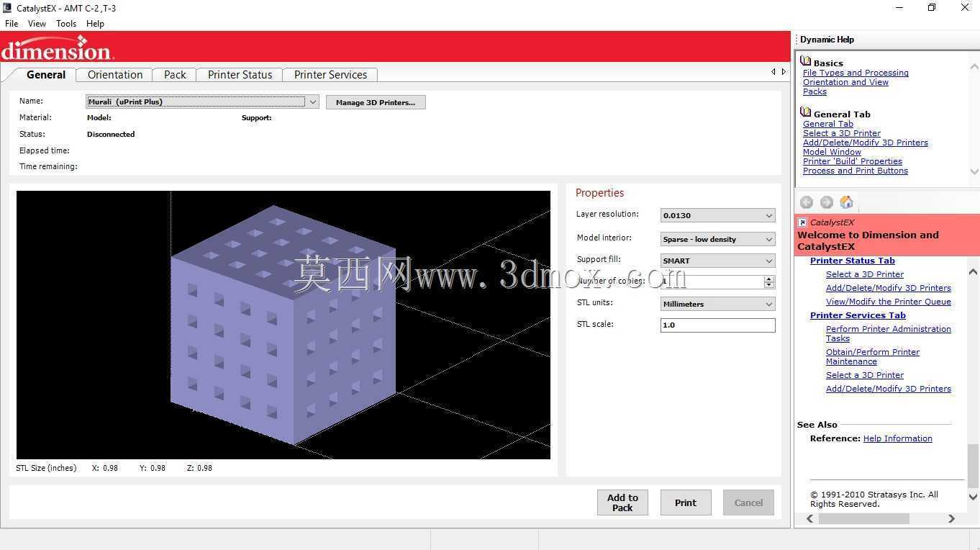Screen dimensions: 980x550
Task: Click the help pane scroll left arrow
Action: point(810,518)
